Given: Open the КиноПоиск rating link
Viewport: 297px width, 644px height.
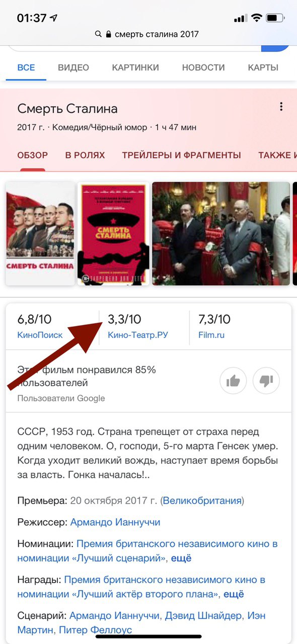Looking at the screenshot, I should pyautogui.click(x=40, y=335).
